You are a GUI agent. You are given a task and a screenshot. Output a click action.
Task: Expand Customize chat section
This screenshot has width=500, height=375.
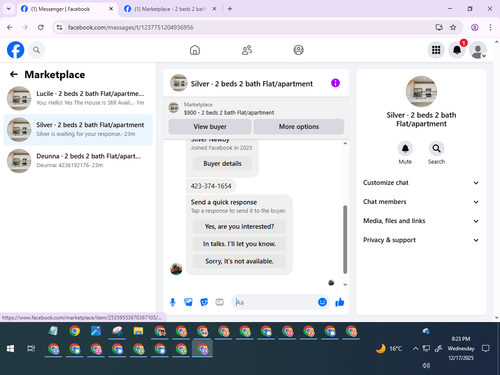pos(421,183)
